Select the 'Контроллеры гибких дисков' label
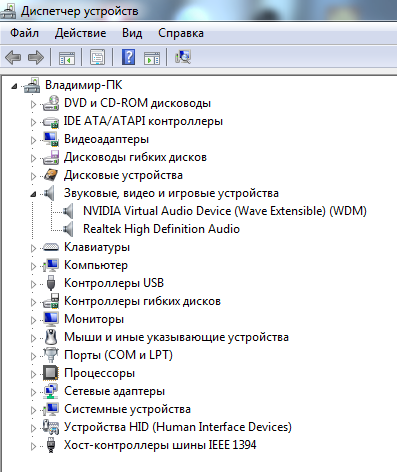The image size is (397, 472). coord(142,301)
